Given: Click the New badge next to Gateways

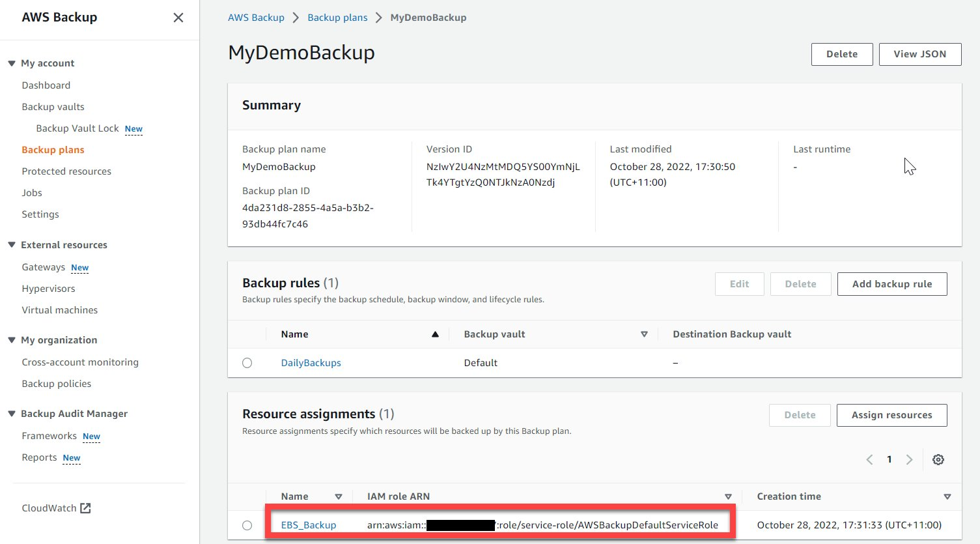Looking at the screenshot, I should pos(80,268).
